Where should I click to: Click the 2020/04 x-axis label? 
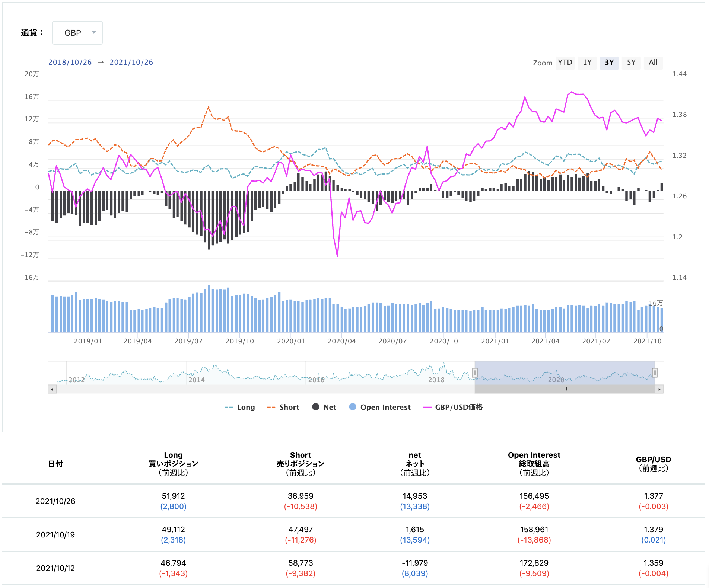342,341
